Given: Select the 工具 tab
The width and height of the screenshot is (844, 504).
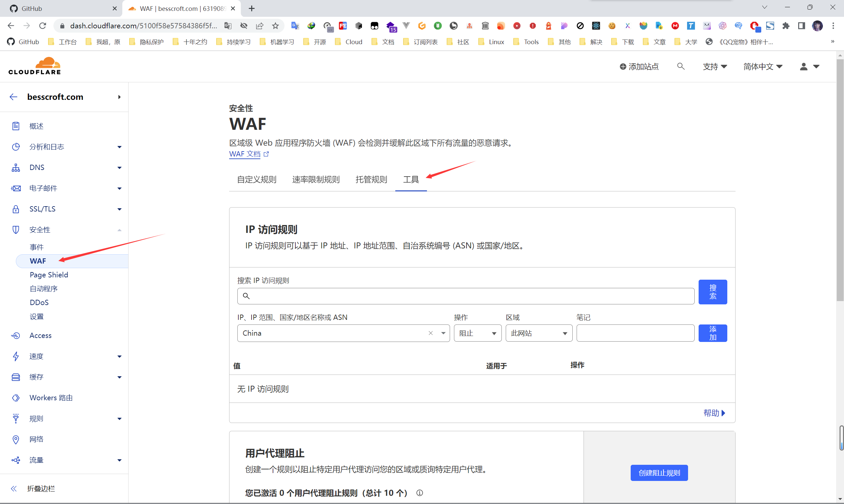Looking at the screenshot, I should point(411,179).
